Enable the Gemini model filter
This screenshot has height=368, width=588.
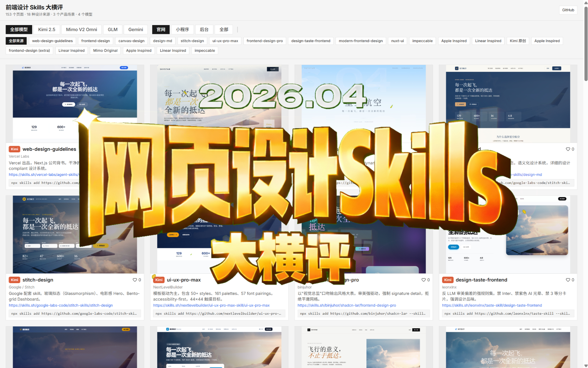point(135,29)
